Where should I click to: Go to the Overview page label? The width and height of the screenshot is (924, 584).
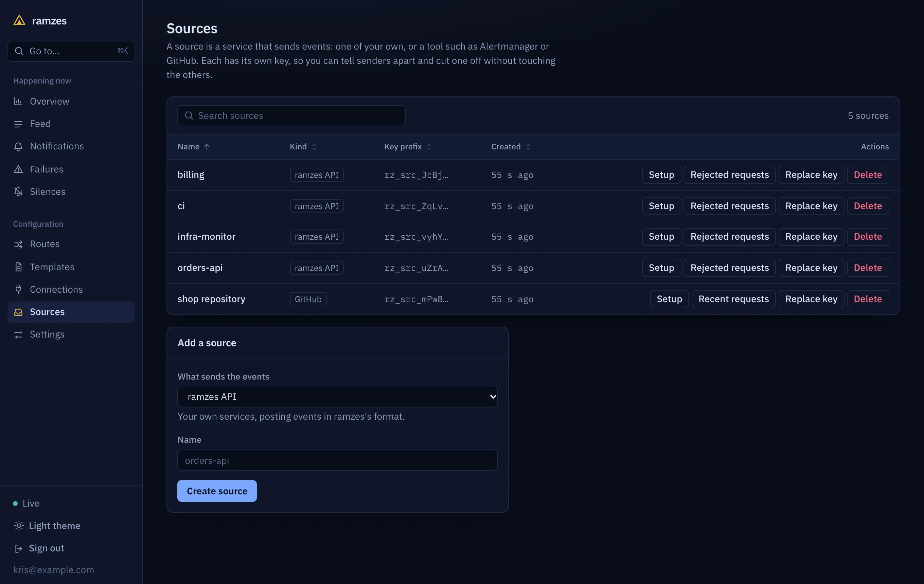tap(50, 101)
